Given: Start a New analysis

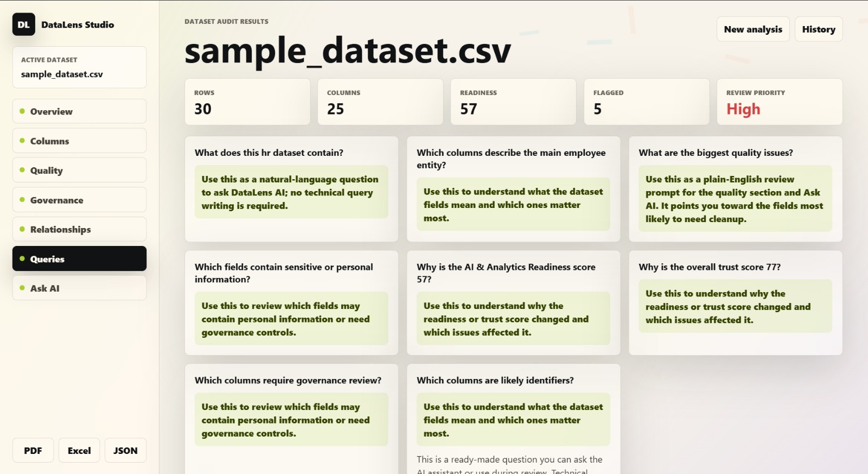Looking at the screenshot, I should click(x=753, y=29).
